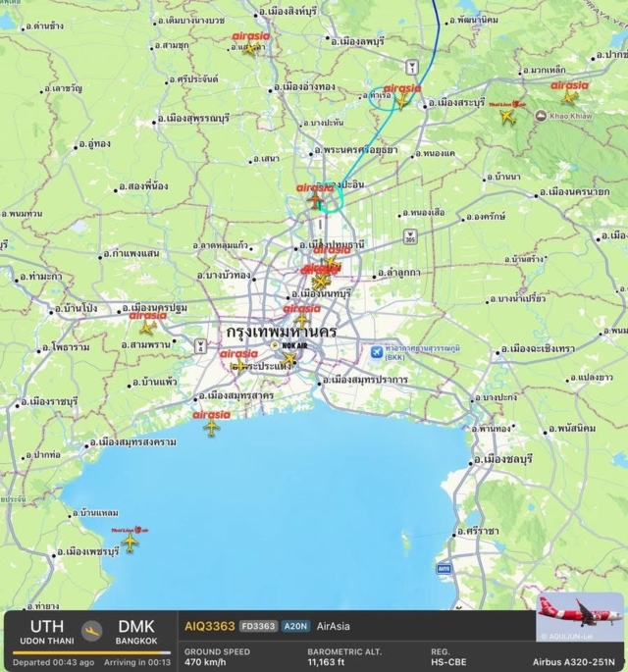This screenshot has width=628, height=672.
Task: Tap the highway 4 route shield
Action: click(x=200, y=346)
